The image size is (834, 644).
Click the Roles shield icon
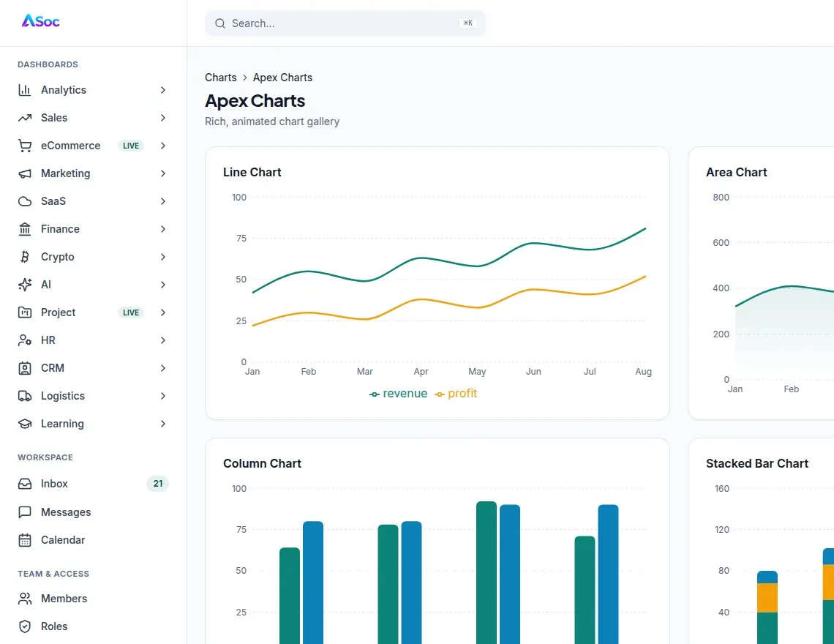click(24, 626)
